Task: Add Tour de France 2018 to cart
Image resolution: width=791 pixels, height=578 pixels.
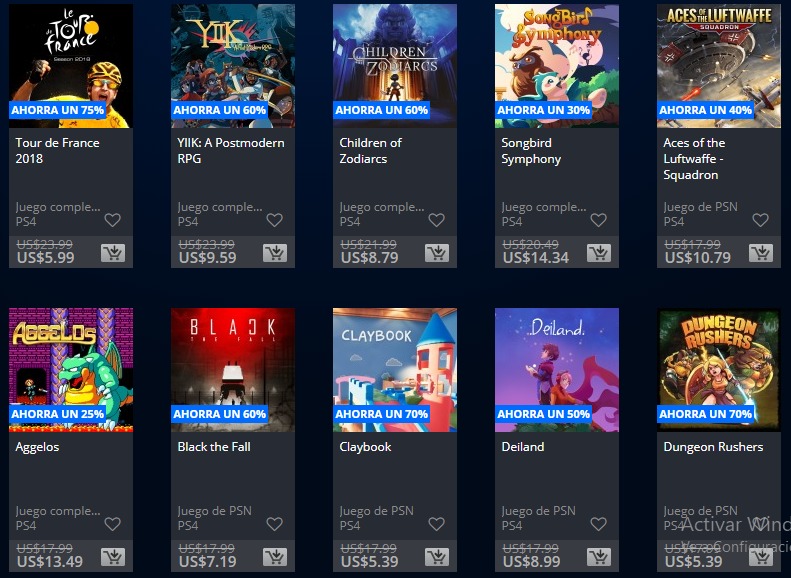Action: (113, 253)
